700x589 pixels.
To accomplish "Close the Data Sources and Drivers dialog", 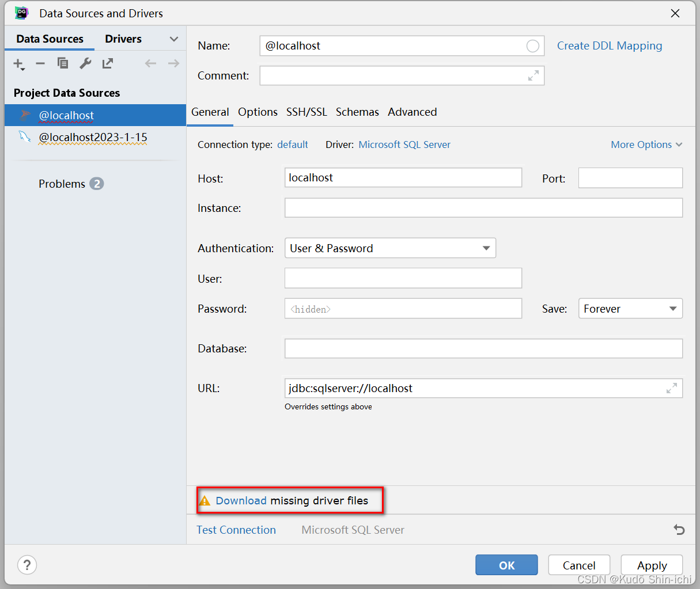I will 675,13.
